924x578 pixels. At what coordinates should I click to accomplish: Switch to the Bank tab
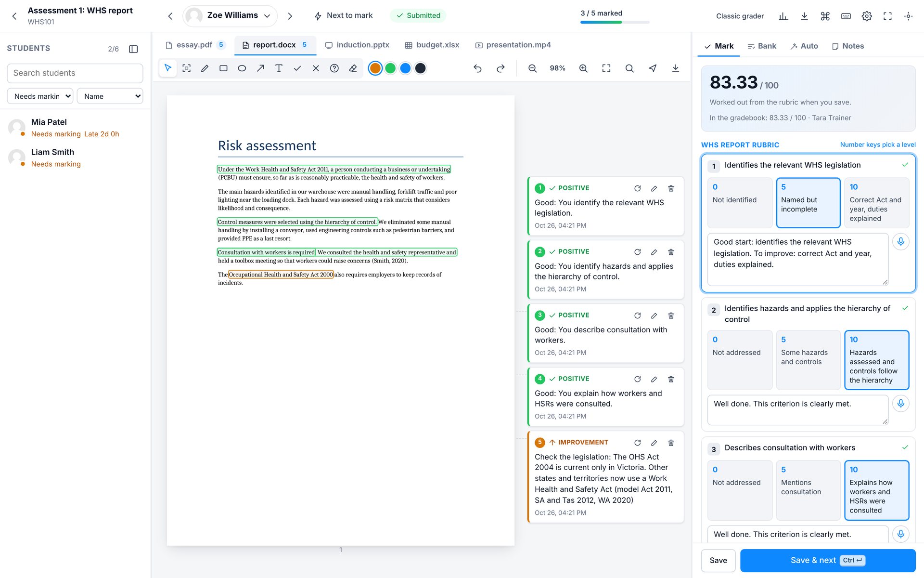(x=761, y=46)
